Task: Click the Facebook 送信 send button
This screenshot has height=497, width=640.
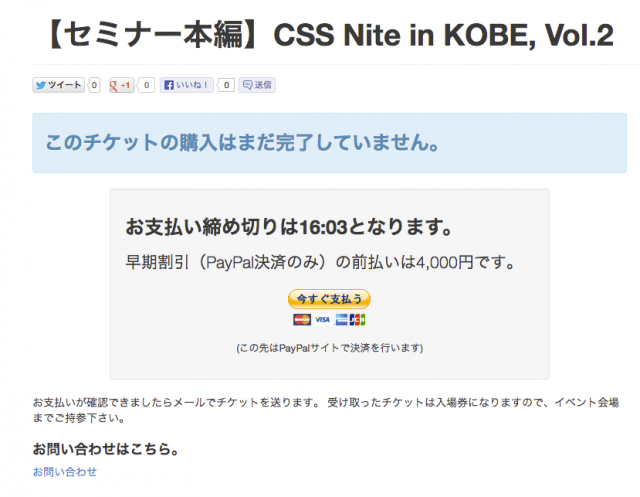Action: pyautogui.click(x=258, y=86)
